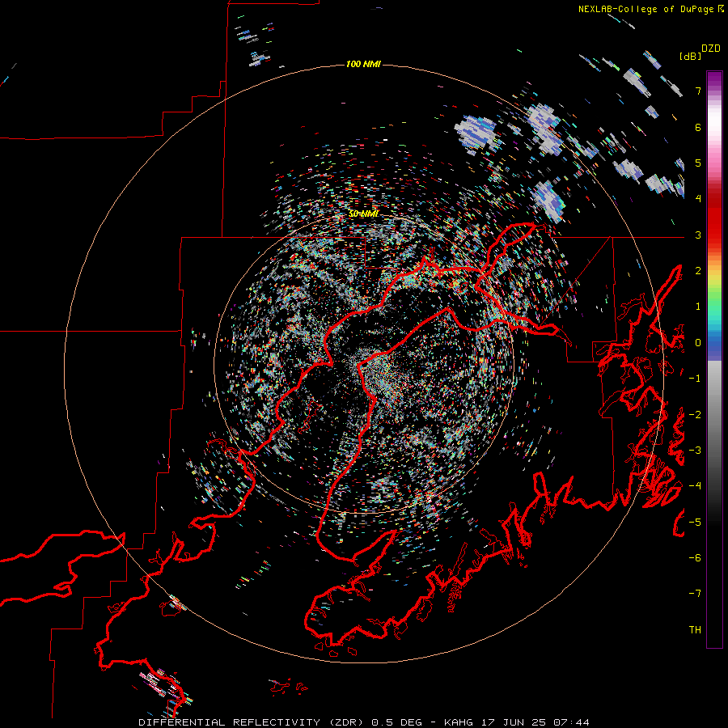The image size is (728, 728).
Task: Select the 6 value on the color scale
Action: click(x=698, y=127)
